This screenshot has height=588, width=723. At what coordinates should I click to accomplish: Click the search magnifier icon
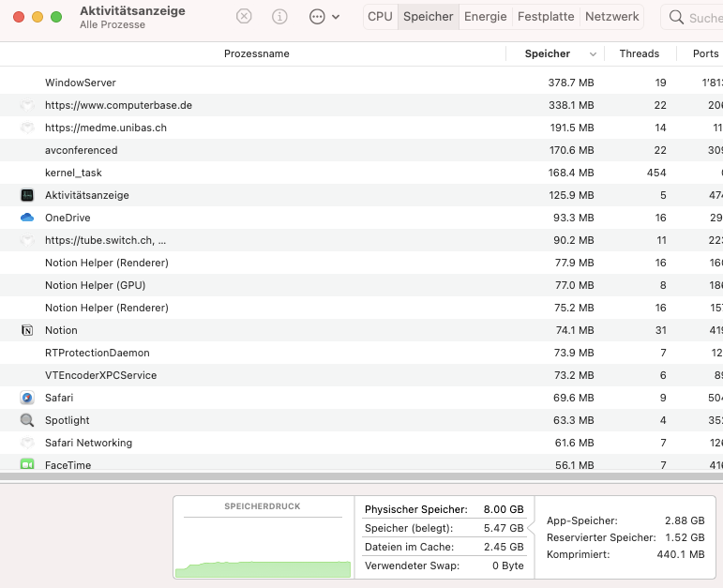676,18
